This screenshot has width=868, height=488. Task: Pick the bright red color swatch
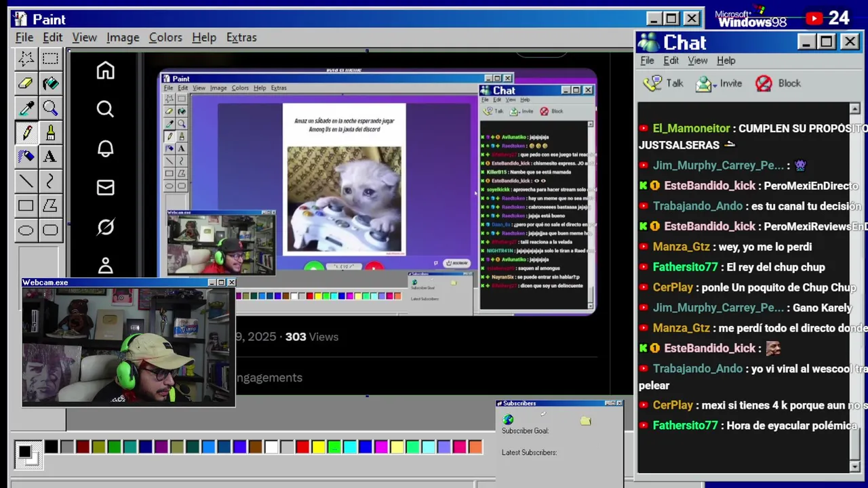point(302,447)
